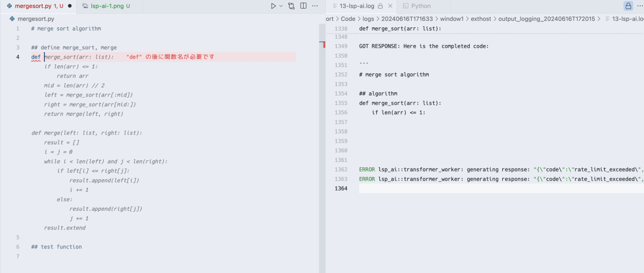Select Code breadcrumb segment
Image resolution: width=644 pixels, height=273 pixels.
[348, 19]
